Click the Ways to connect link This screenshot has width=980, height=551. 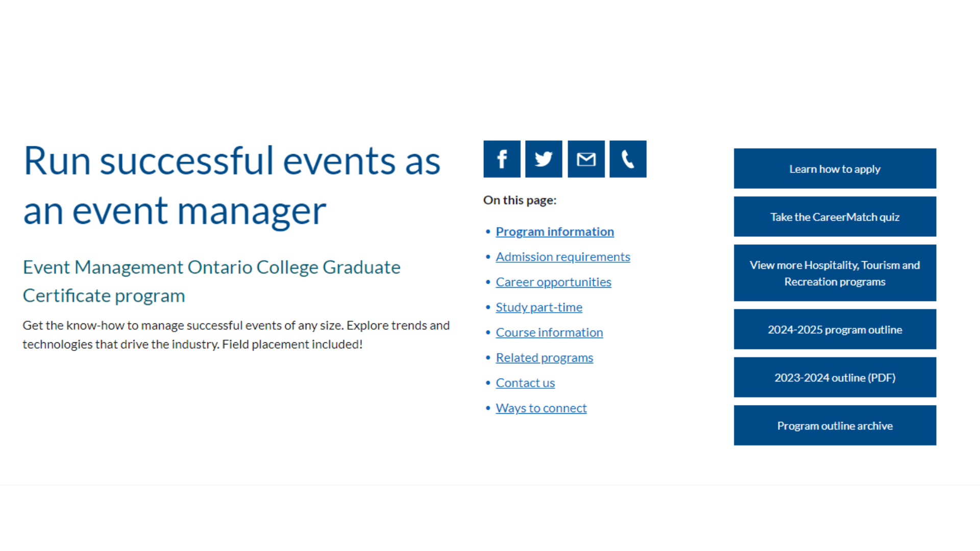[x=541, y=408]
